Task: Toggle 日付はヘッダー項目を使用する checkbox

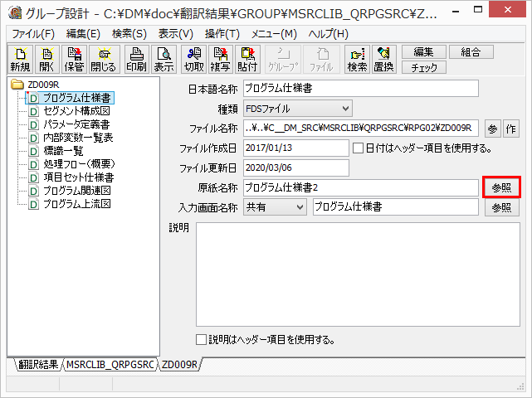Action: (x=359, y=148)
